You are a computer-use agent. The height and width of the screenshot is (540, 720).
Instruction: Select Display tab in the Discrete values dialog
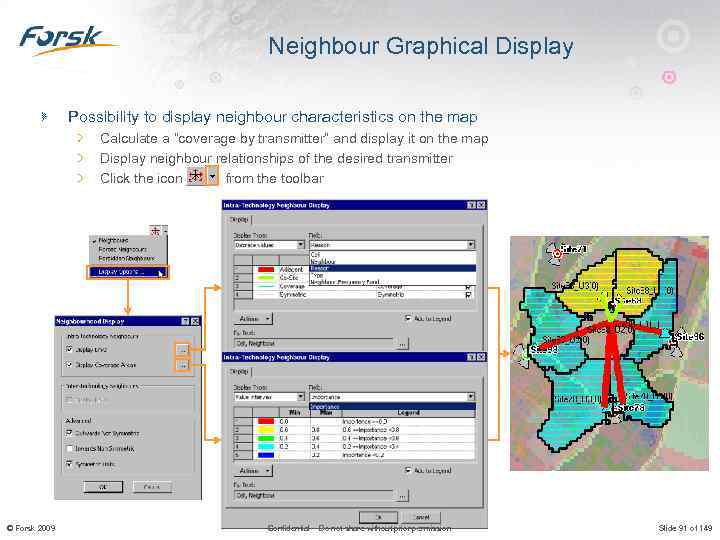[238, 220]
